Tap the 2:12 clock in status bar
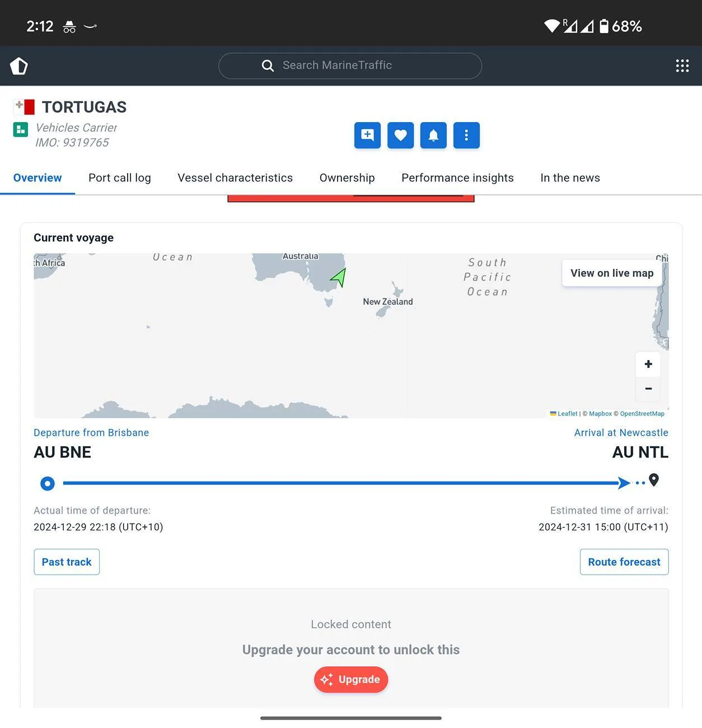The height and width of the screenshot is (728, 702). pyautogui.click(x=40, y=26)
